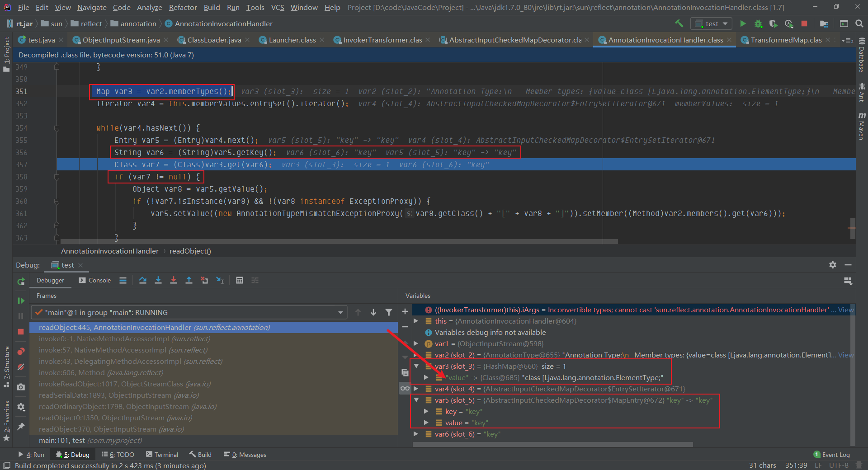
Task: Collapse the var5 (slot_5) node
Action: pos(416,400)
